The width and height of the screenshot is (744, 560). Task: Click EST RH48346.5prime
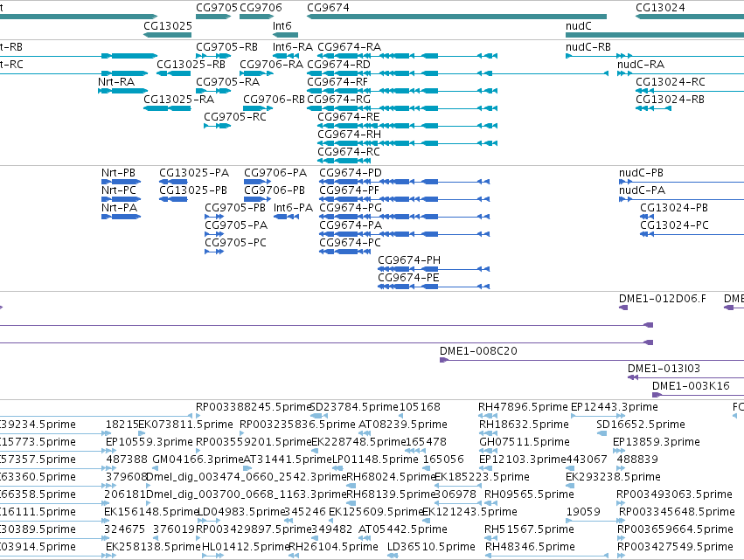pos(530,548)
